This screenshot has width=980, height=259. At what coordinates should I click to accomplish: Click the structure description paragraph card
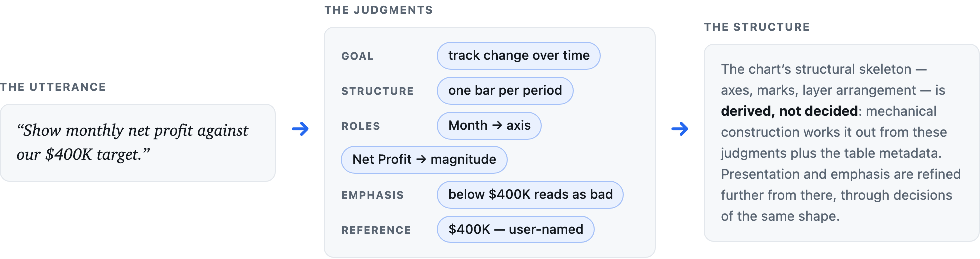point(842,143)
